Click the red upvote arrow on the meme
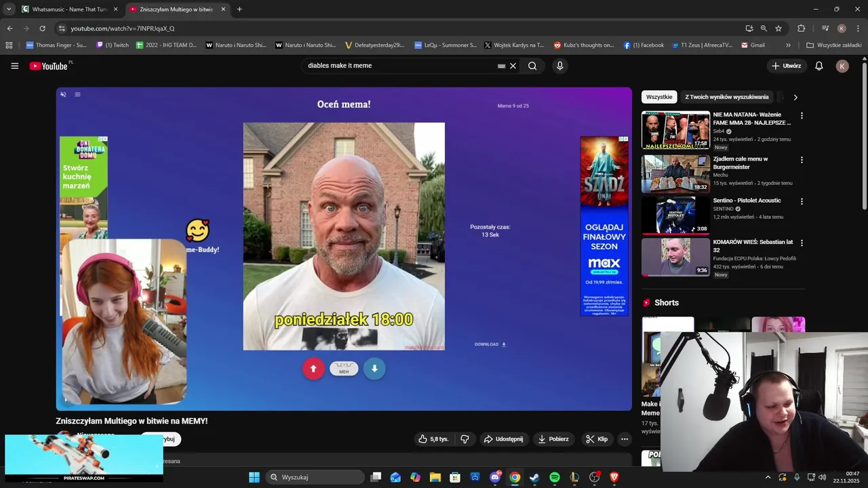The width and height of the screenshot is (868, 488). pyautogui.click(x=313, y=369)
